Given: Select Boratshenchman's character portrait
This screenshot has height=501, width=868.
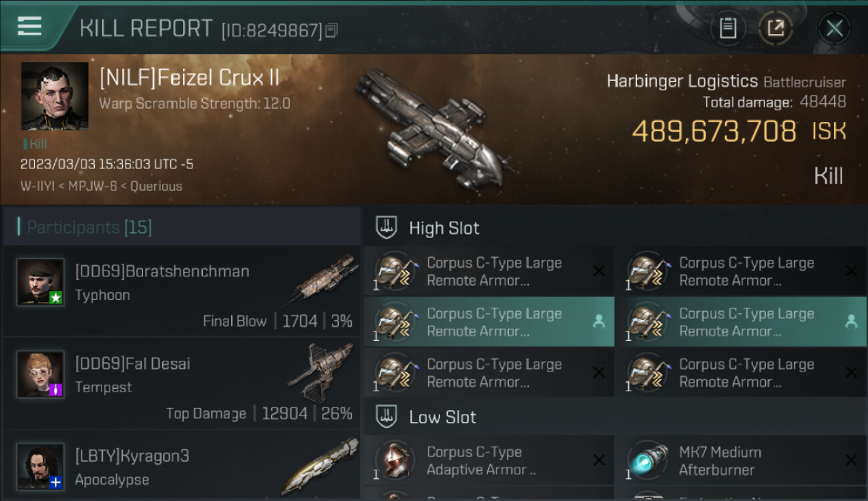Looking at the screenshot, I should [x=41, y=282].
